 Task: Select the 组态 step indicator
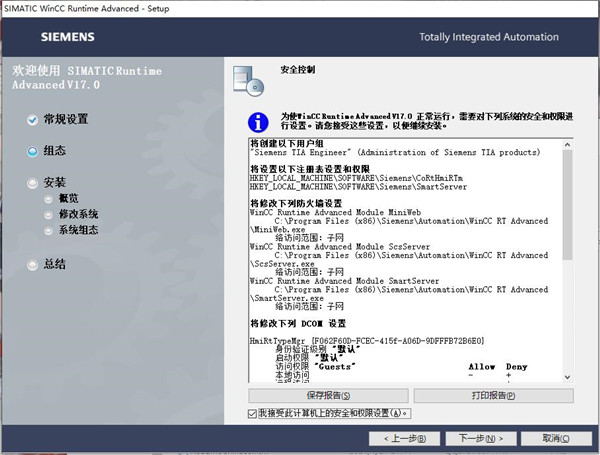(33, 152)
